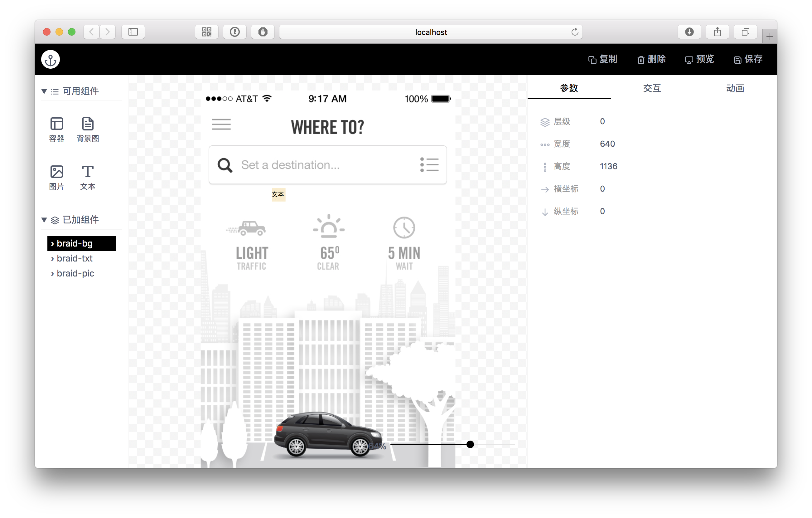Screen dimensions: 812x518
Task: Click the browser share icon
Action: (717, 32)
